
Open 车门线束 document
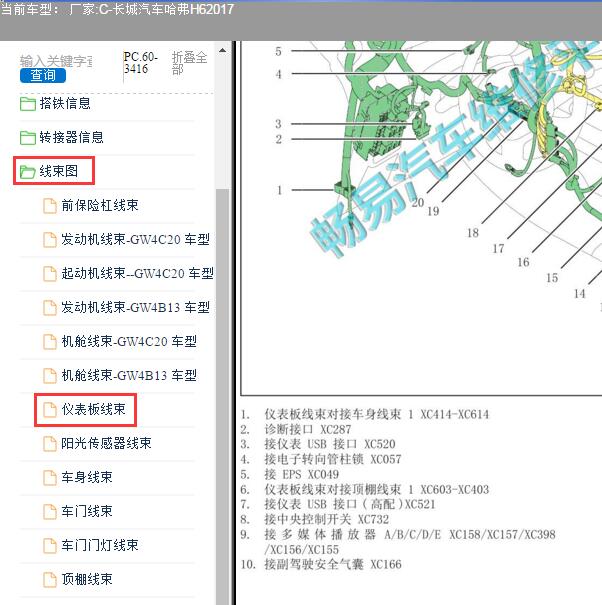[x=87, y=511]
